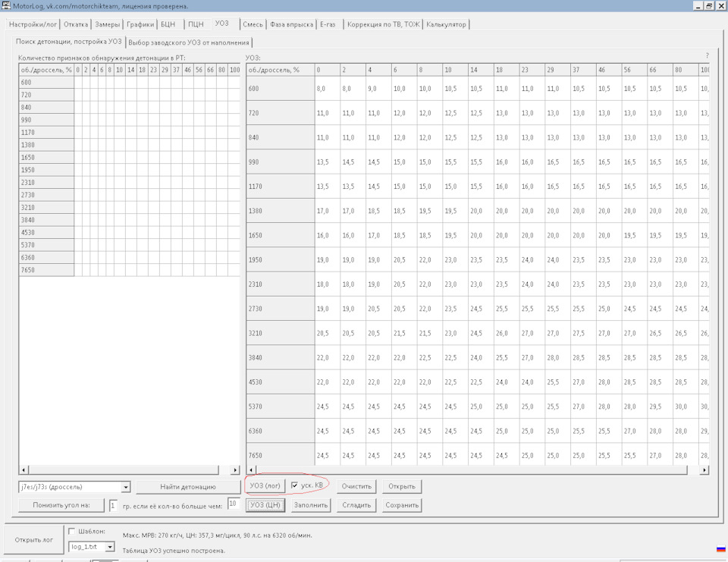Open the Фаза впрыска tab
The height and width of the screenshot is (562, 728).
(291, 24)
